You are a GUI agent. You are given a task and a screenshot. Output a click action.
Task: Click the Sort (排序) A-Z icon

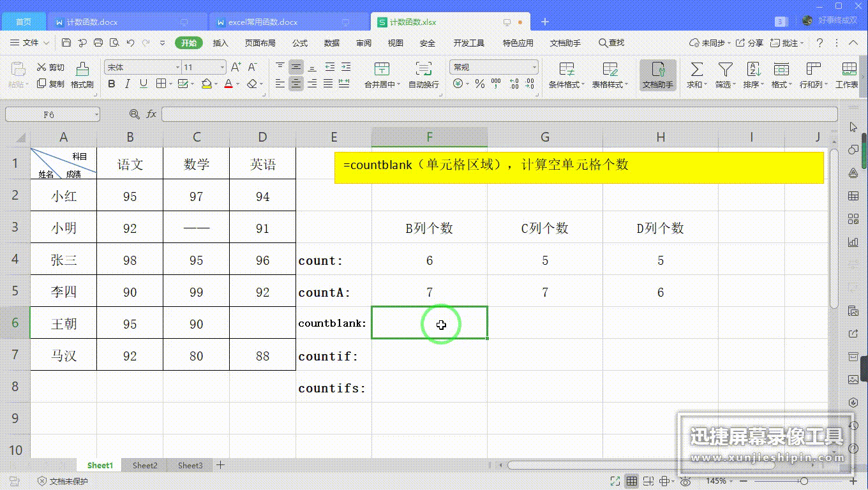point(754,69)
